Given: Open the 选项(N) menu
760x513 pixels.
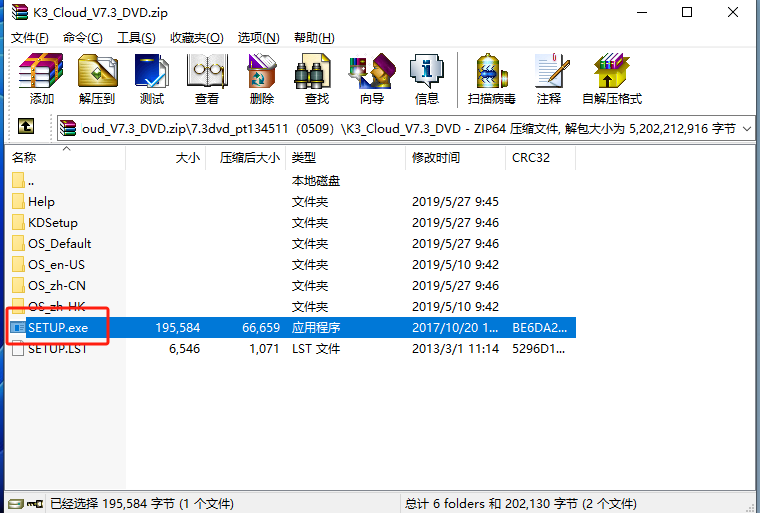Looking at the screenshot, I should coord(258,38).
